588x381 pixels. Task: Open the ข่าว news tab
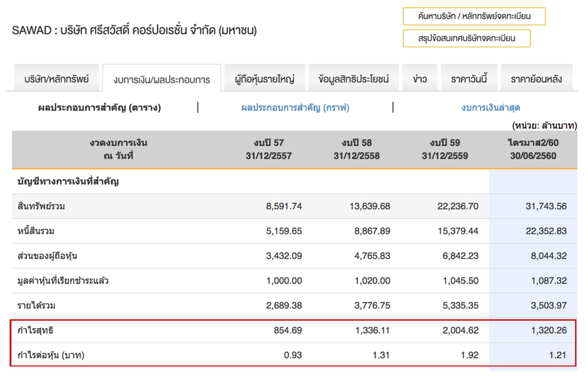point(420,79)
